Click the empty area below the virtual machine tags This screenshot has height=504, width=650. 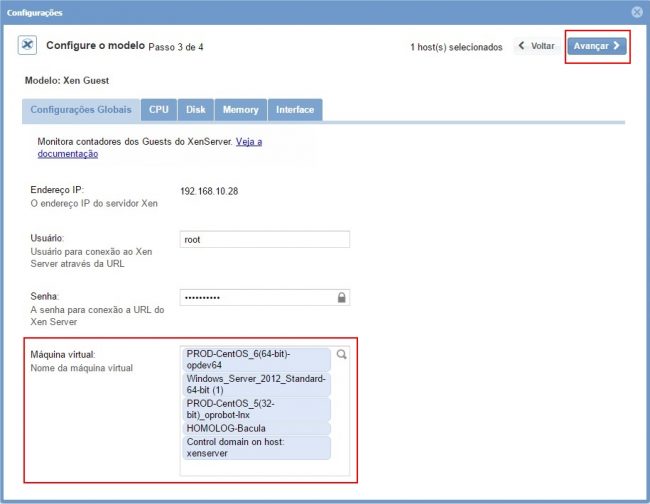pyautogui.click(x=264, y=467)
